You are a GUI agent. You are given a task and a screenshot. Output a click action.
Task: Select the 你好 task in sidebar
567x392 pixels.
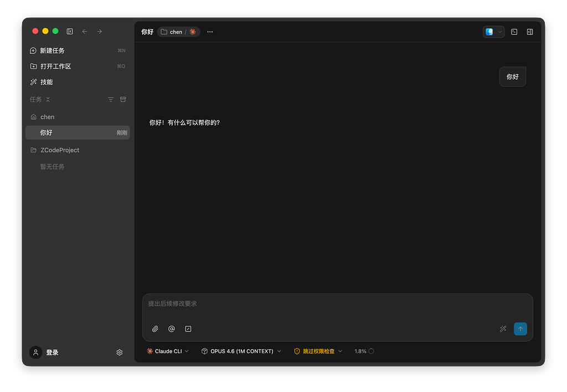pos(78,133)
